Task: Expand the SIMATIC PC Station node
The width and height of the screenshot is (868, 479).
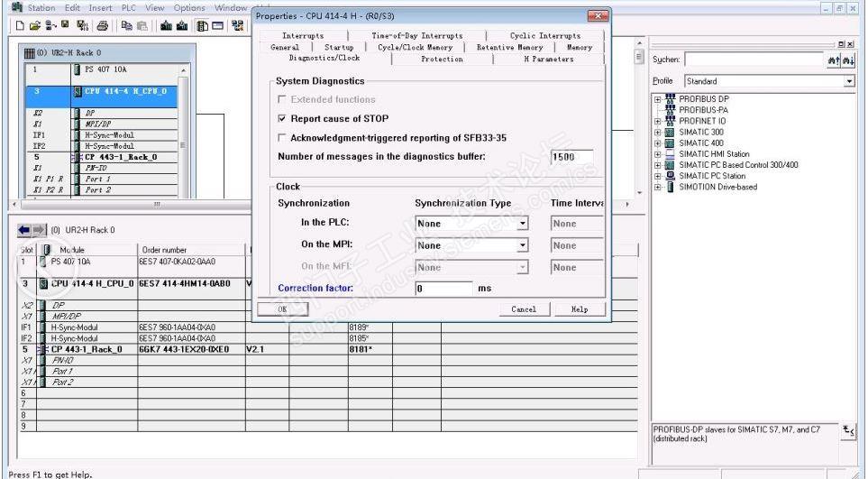Action: (x=658, y=176)
